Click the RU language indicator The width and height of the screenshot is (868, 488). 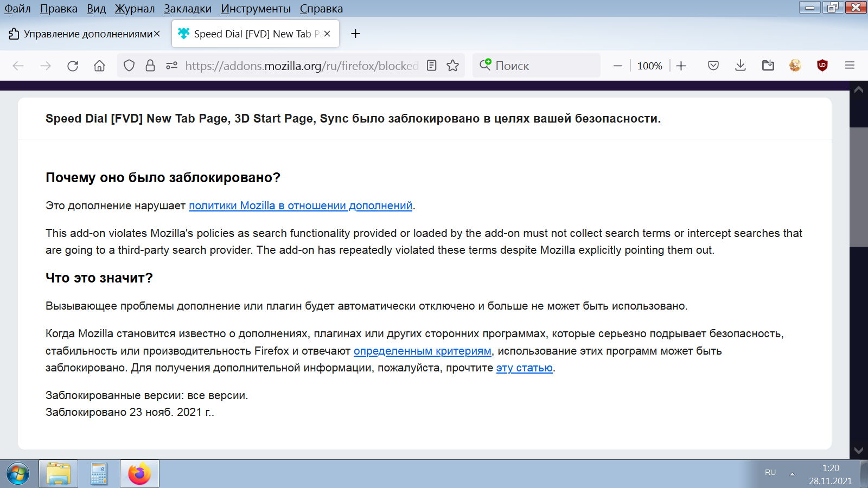pyautogui.click(x=770, y=472)
